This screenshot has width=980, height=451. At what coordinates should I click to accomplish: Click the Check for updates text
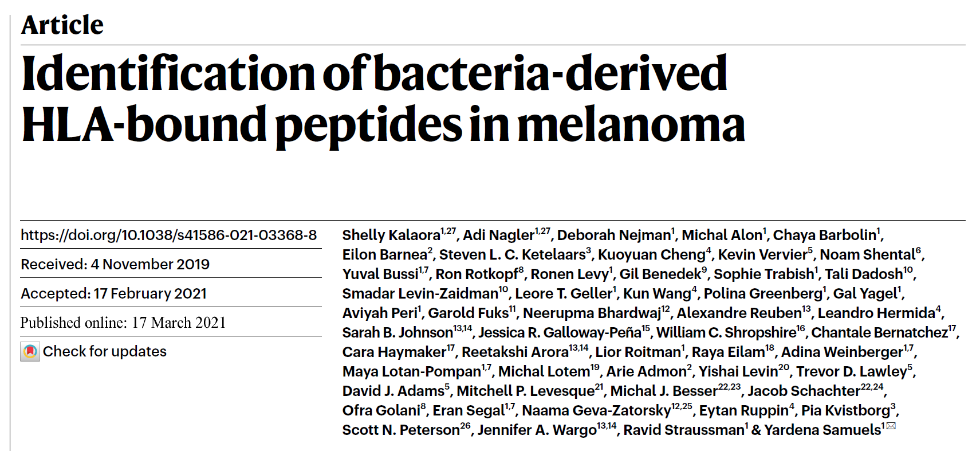point(104,351)
